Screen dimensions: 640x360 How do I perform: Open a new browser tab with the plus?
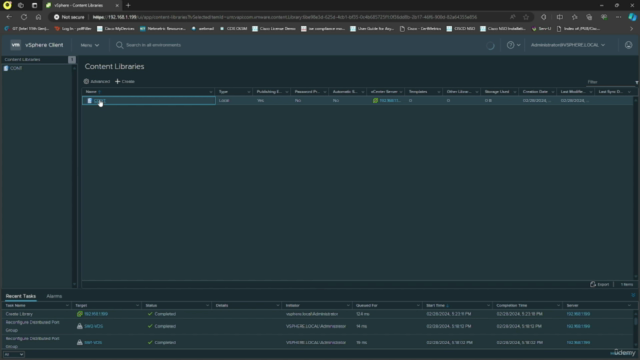128,5
